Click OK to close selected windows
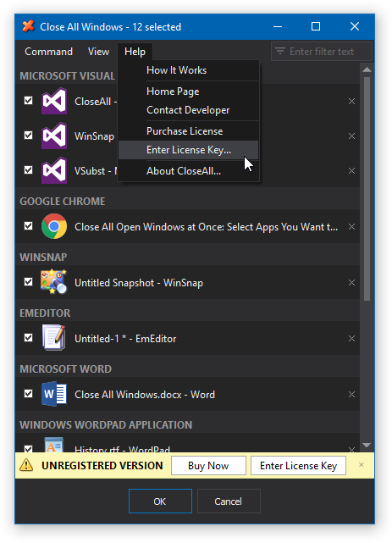Viewport: 392px width, 543px height. 160,501
